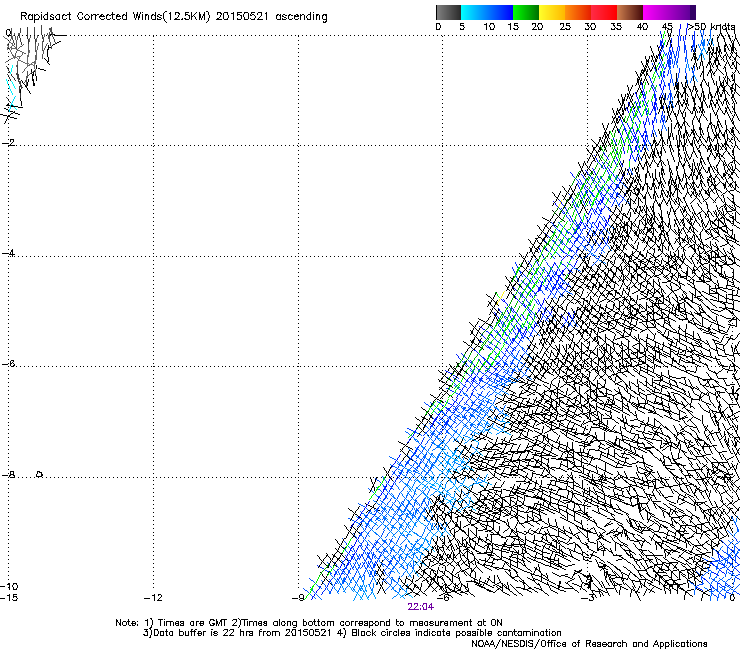Click the orange 25-30 knots legend swatch
740x650 pixels.
click(578, 12)
